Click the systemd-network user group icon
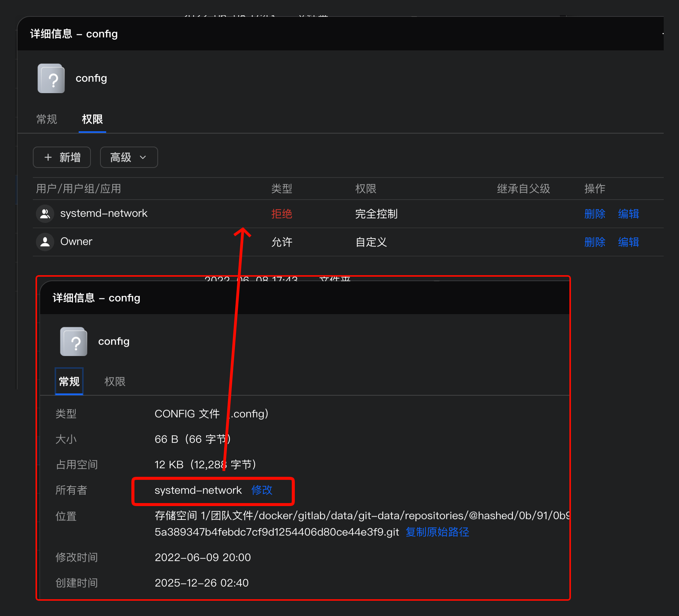 click(45, 214)
